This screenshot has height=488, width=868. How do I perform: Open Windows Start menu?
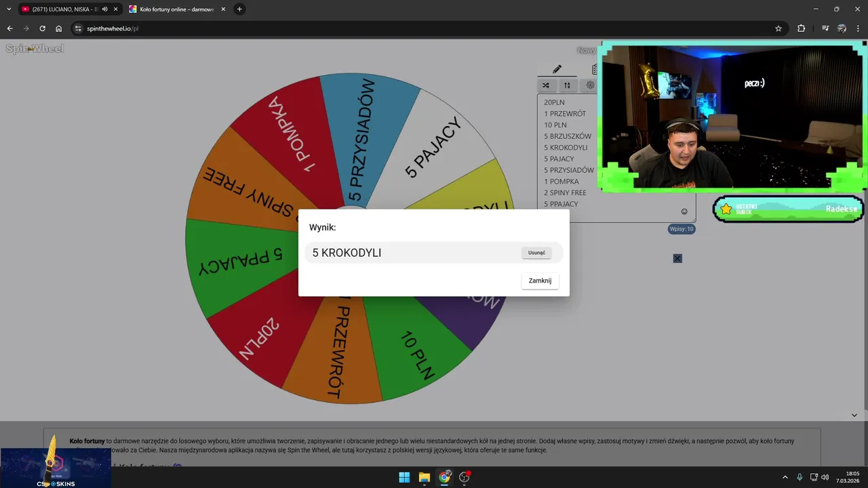point(404,477)
